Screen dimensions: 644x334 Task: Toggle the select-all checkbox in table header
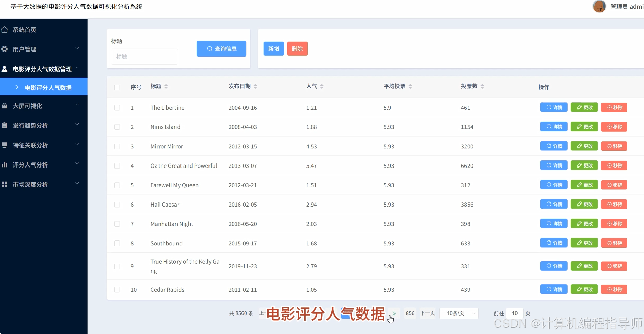click(117, 87)
